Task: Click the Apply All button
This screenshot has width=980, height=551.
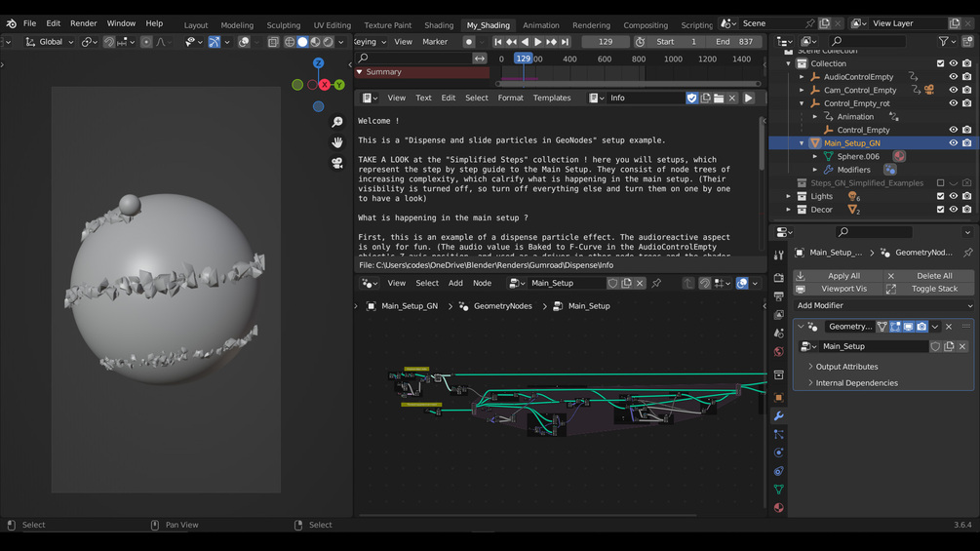Action: click(837, 275)
